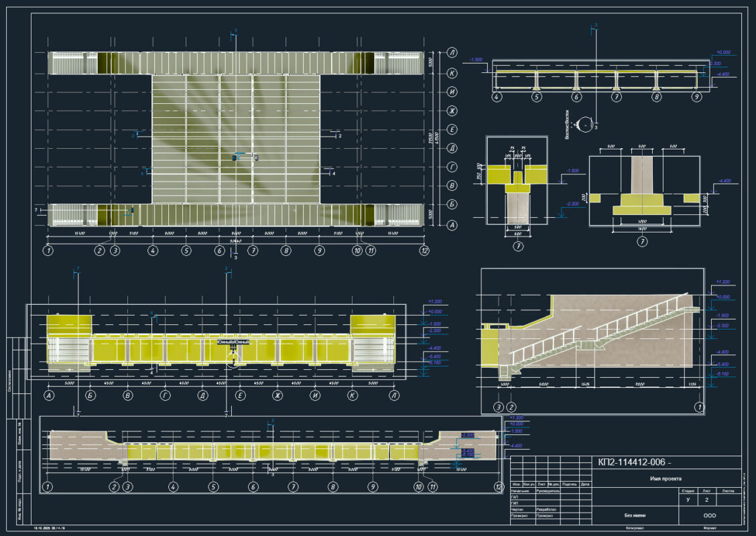Click the Без имени title block cell

click(634, 517)
